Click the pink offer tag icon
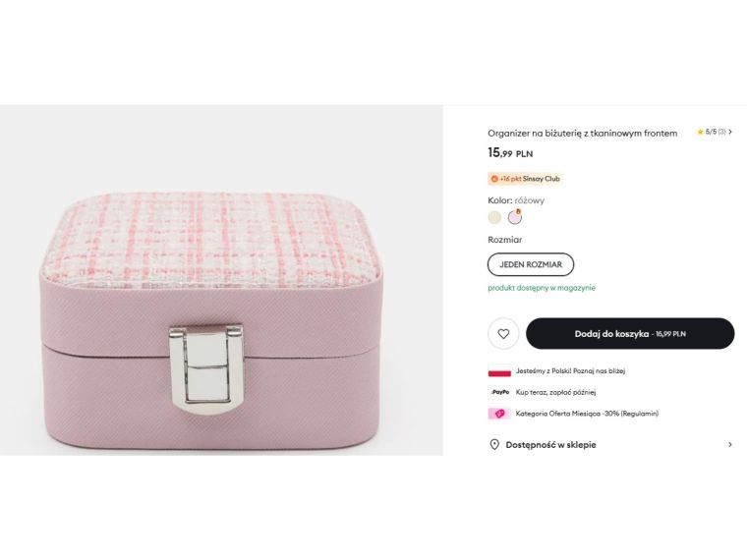Viewport: 747px width, 560px height. click(x=499, y=414)
